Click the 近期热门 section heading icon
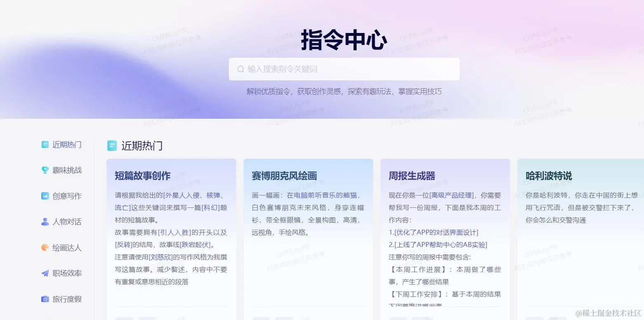Screen dimensions: 644x320 (x=112, y=145)
